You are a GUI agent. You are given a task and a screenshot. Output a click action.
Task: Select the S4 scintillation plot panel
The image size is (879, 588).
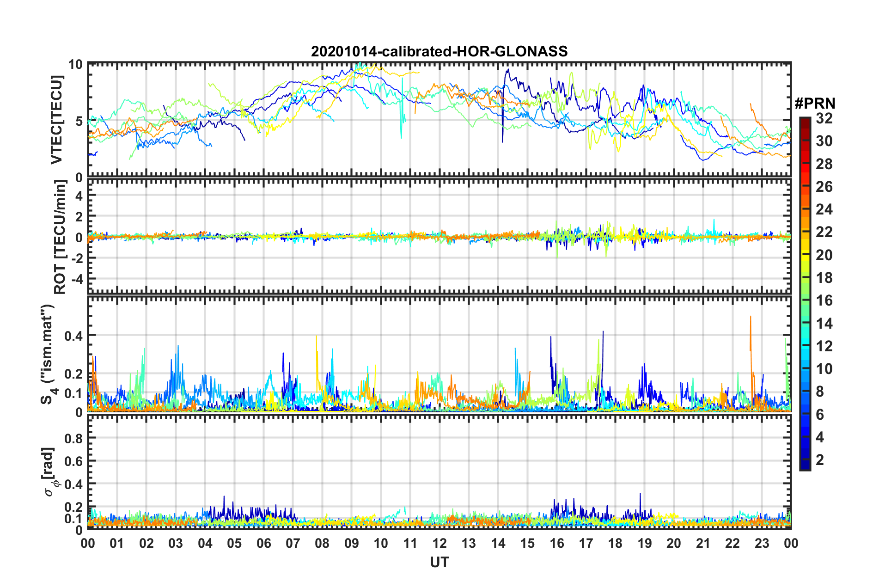tap(439, 354)
